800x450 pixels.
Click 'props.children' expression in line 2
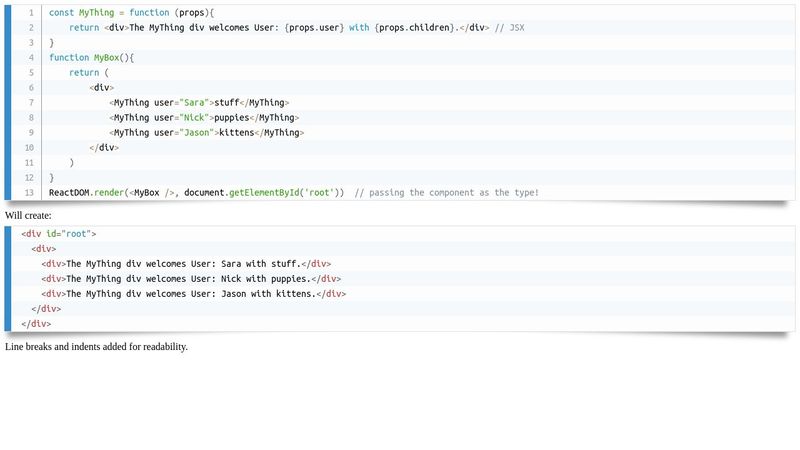(414, 28)
